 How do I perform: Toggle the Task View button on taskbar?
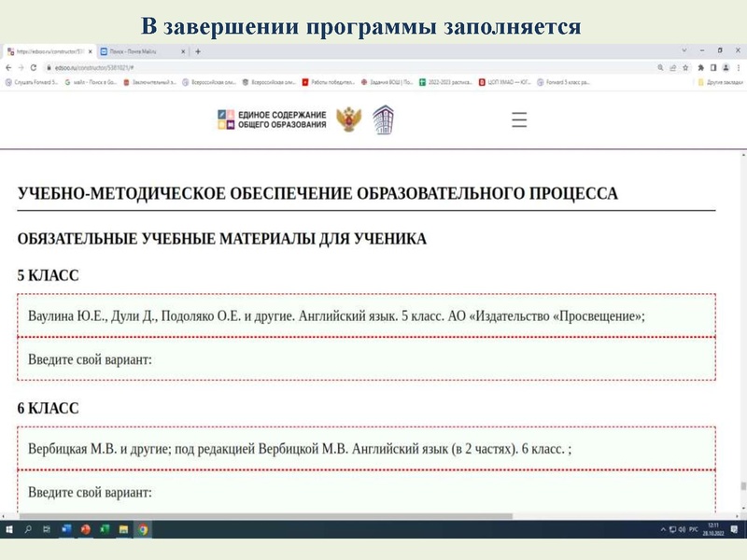[47, 529]
